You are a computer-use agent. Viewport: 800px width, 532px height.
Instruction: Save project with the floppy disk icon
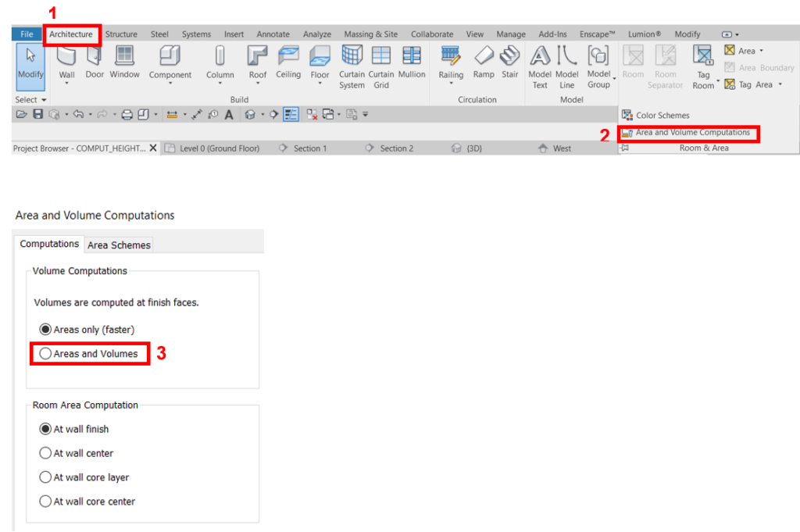pyautogui.click(x=37, y=114)
